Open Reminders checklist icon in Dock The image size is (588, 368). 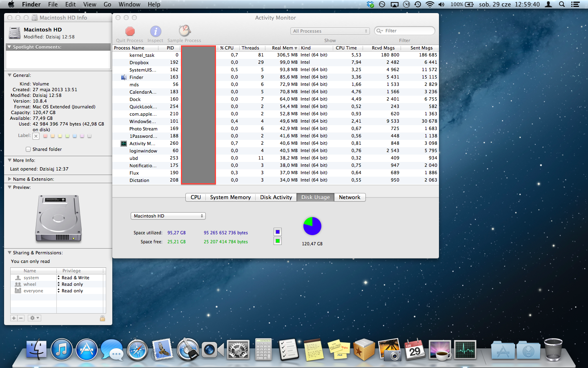(289, 350)
